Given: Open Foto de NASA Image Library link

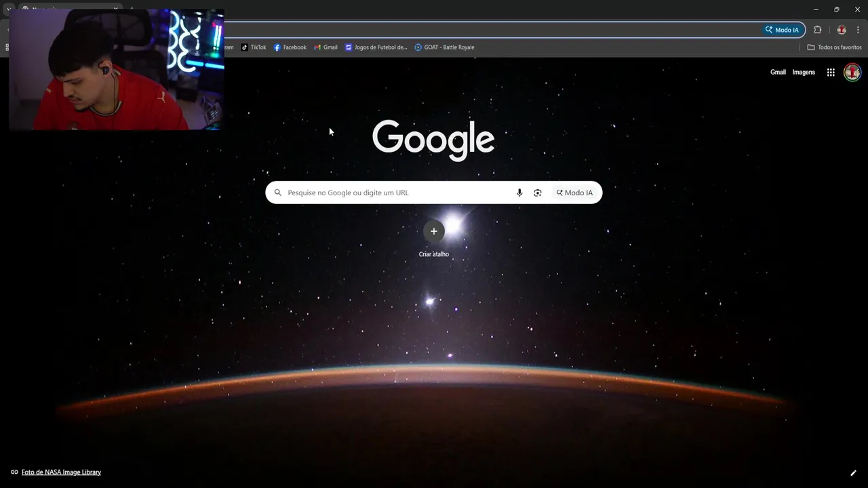Looking at the screenshot, I should 61,472.
